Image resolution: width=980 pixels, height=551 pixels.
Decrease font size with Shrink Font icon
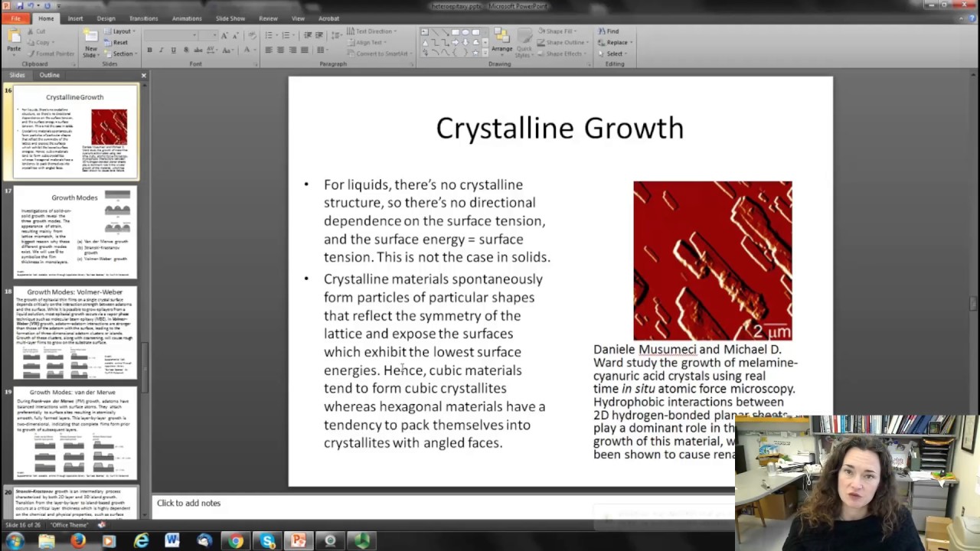point(236,35)
